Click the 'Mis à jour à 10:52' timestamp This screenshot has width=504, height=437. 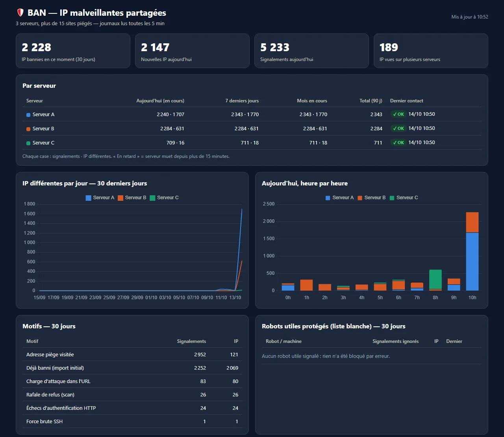click(470, 17)
